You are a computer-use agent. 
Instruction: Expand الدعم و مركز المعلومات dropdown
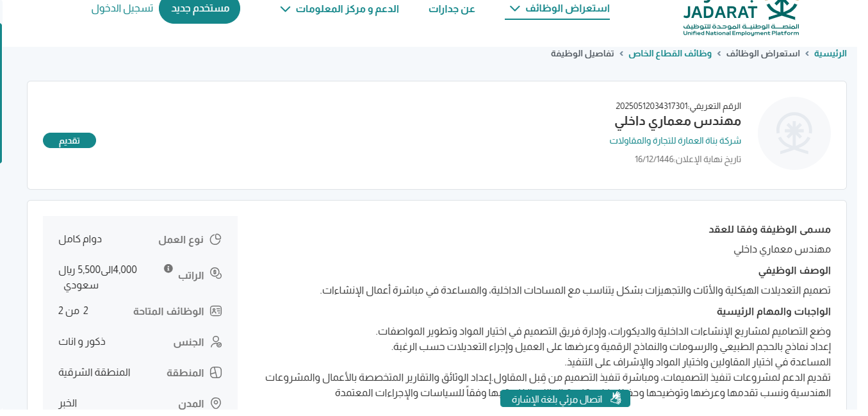click(340, 9)
